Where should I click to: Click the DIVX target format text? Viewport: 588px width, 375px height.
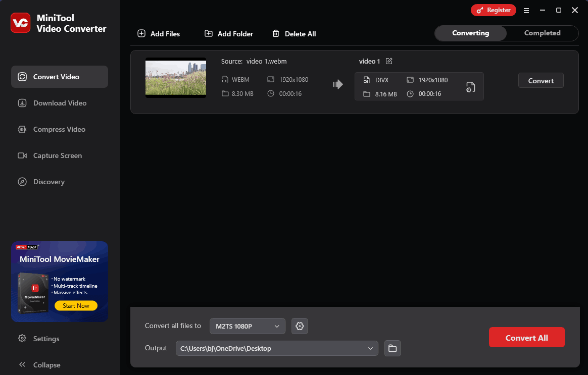point(382,80)
